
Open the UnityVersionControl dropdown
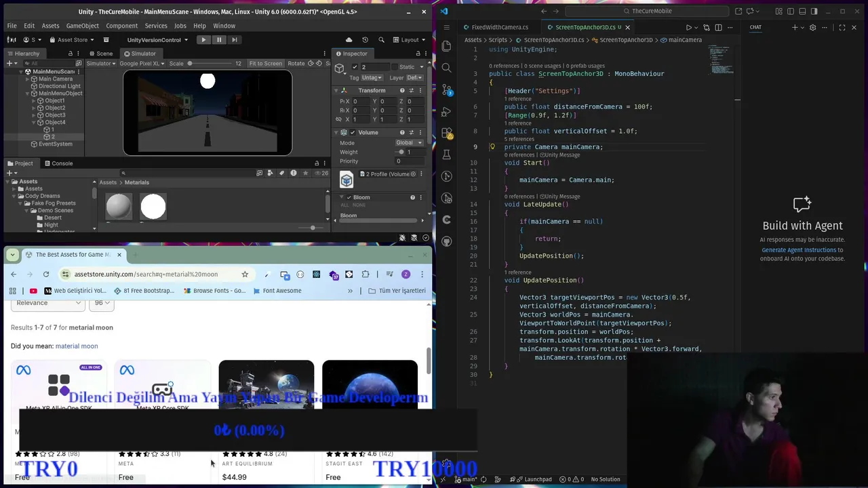click(157, 40)
